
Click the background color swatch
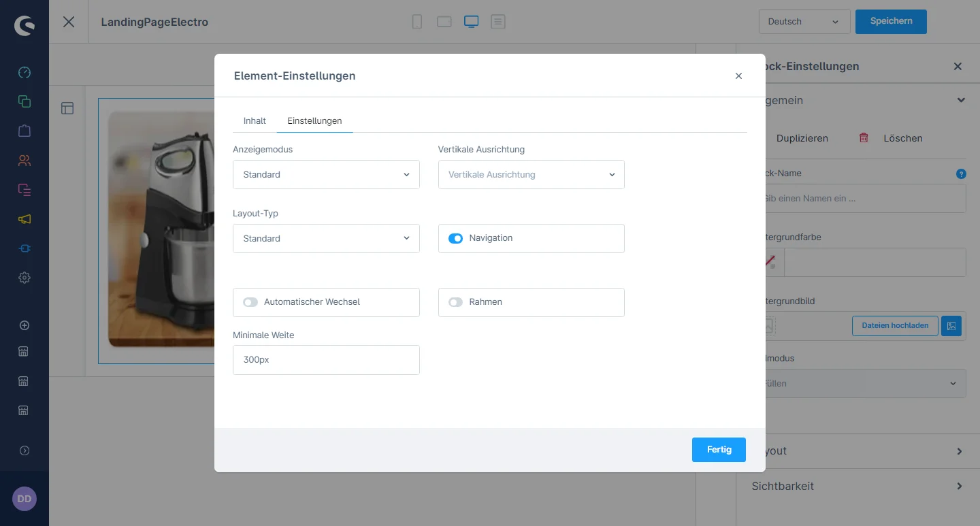point(771,263)
